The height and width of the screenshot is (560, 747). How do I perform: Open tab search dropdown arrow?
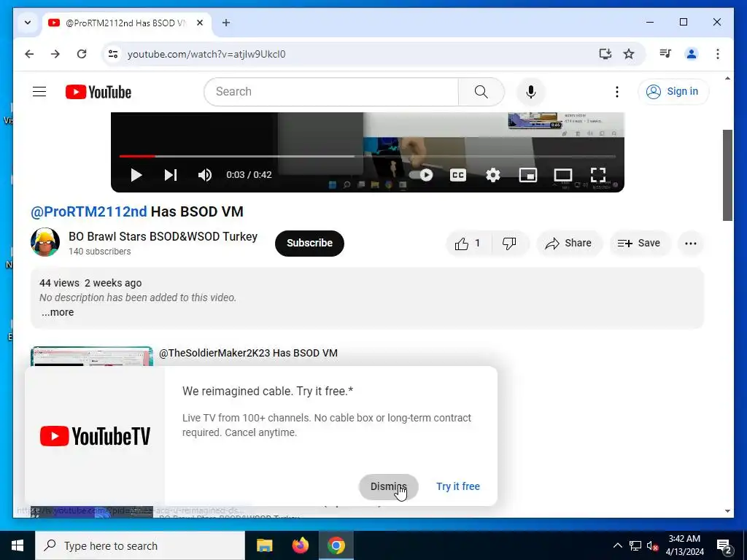tap(28, 23)
